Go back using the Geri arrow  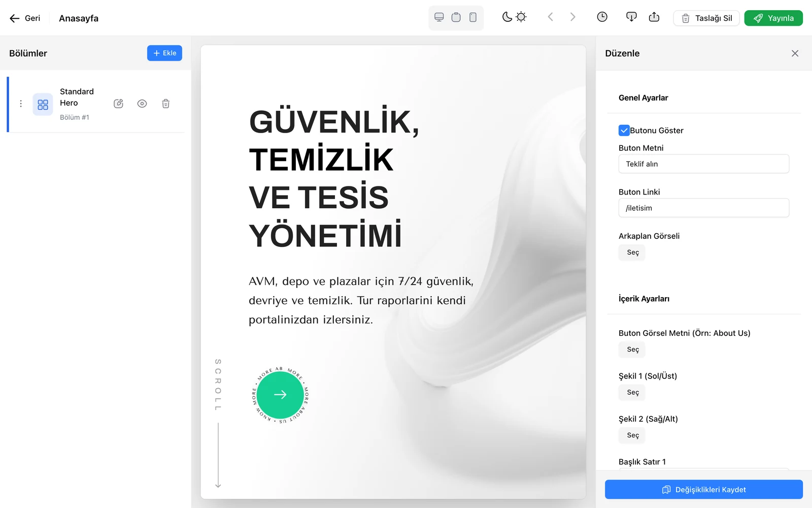point(24,18)
